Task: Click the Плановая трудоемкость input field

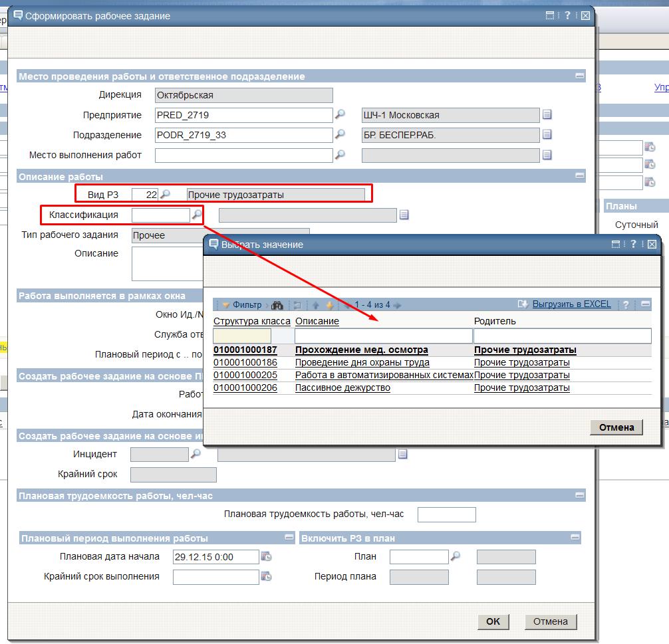Action: 446,514
